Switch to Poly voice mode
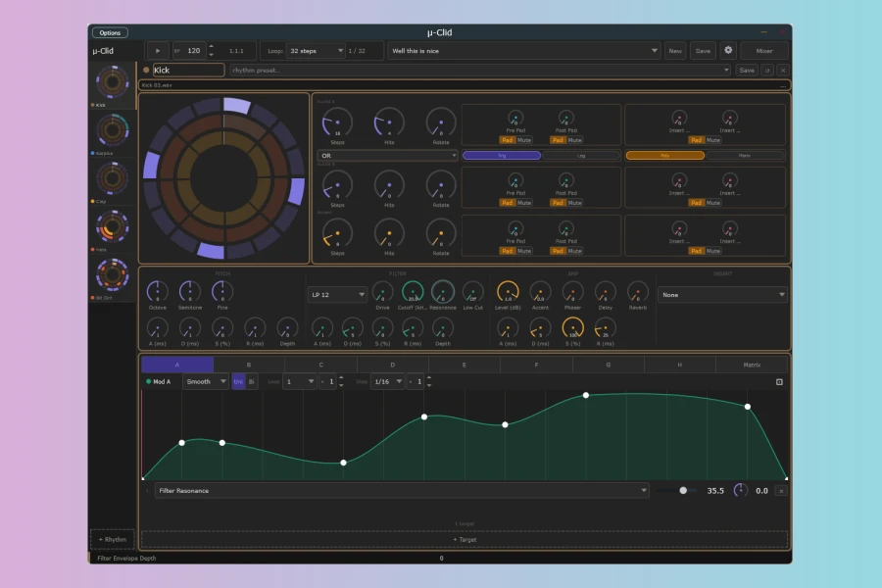The width and height of the screenshot is (882, 588). click(x=664, y=155)
